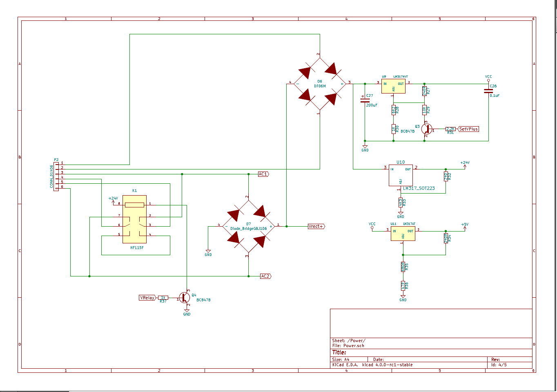Select the D6 DF06M diode bridge symbol

(x=320, y=84)
